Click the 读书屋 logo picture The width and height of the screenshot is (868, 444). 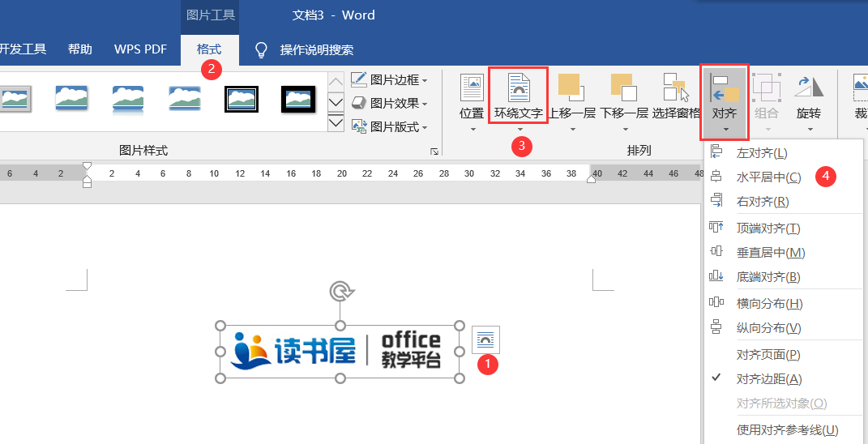coord(340,352)
